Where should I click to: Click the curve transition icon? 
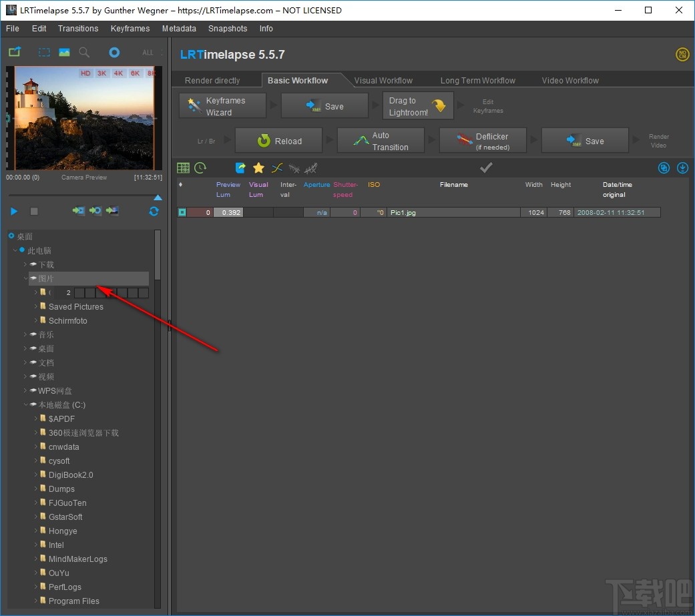(277, 168)
